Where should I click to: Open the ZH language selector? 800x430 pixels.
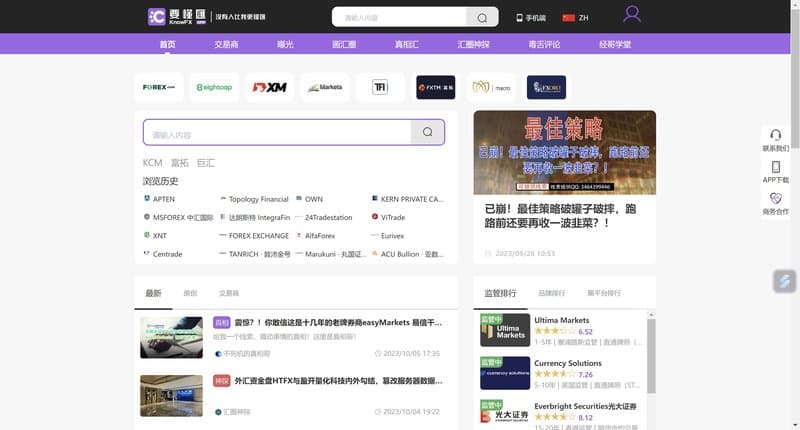576,18
